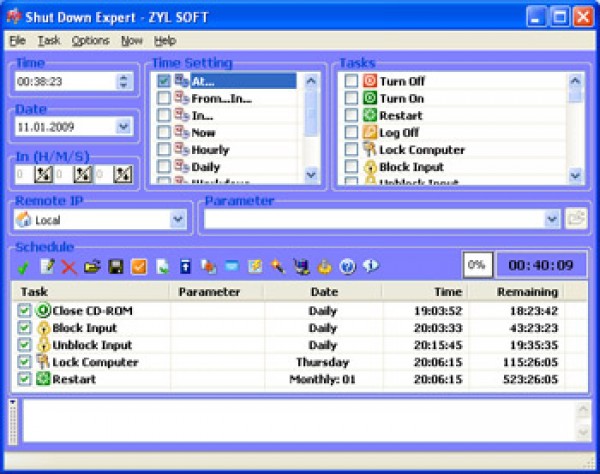
Task: Sort by the Task column header
Action: (91, 292)
